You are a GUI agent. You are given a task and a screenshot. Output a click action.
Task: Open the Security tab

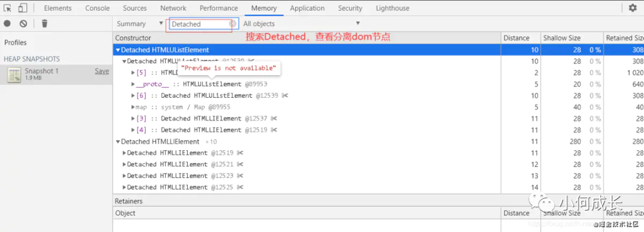(x=351, y=8)
